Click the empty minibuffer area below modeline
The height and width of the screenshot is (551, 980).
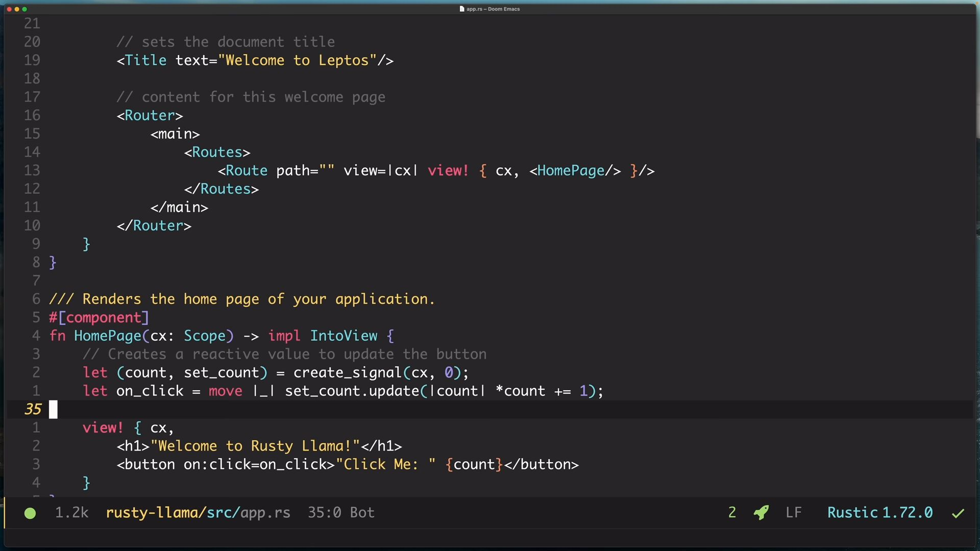pos(490,537)
